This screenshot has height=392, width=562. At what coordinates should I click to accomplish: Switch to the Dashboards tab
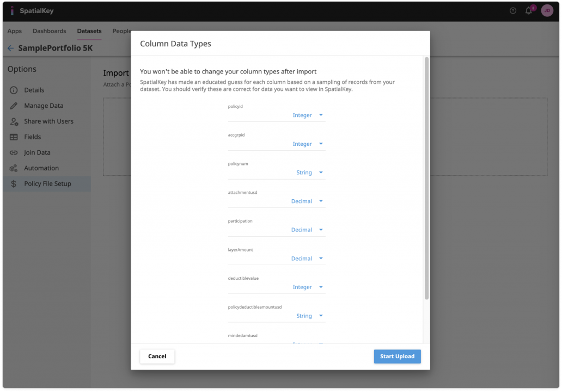(49, 31)
